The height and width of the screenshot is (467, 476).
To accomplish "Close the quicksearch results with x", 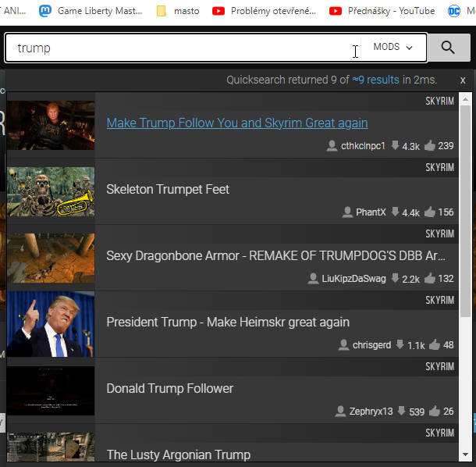I will pyautogui.click(x=463, y=80).
